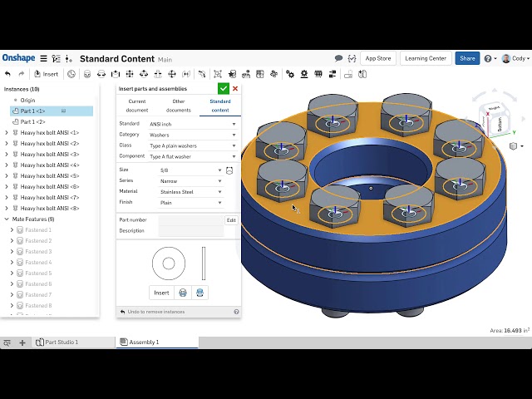
Task: Click the Insert toolbar button
Action: [x=47, y=74]
